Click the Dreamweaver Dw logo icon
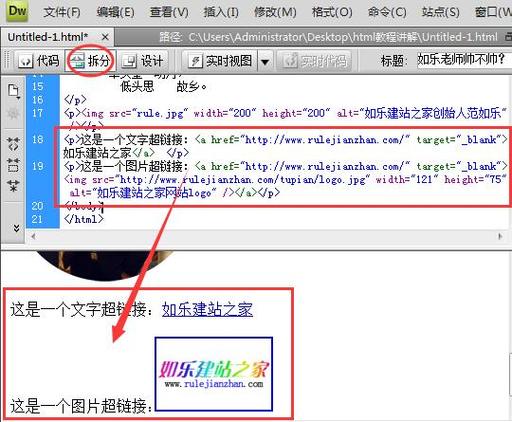This screenshot has height=422, width=512. click(x=16, y=11)
